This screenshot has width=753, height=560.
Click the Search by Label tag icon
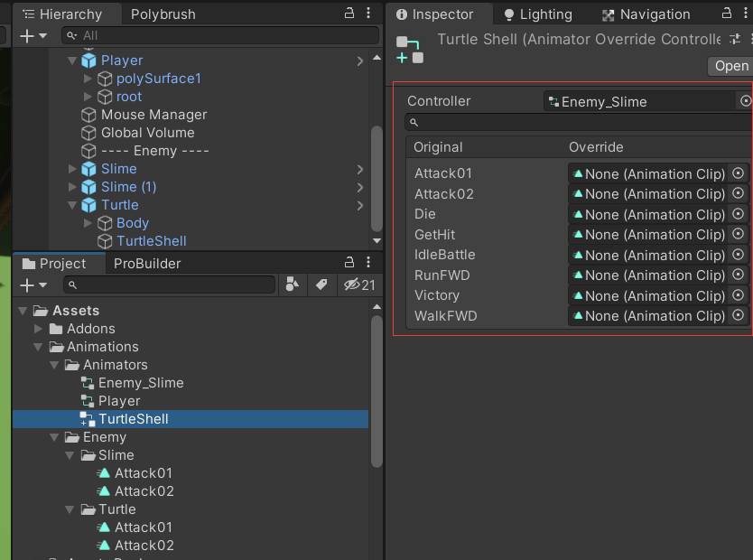(x=321, y=285)
